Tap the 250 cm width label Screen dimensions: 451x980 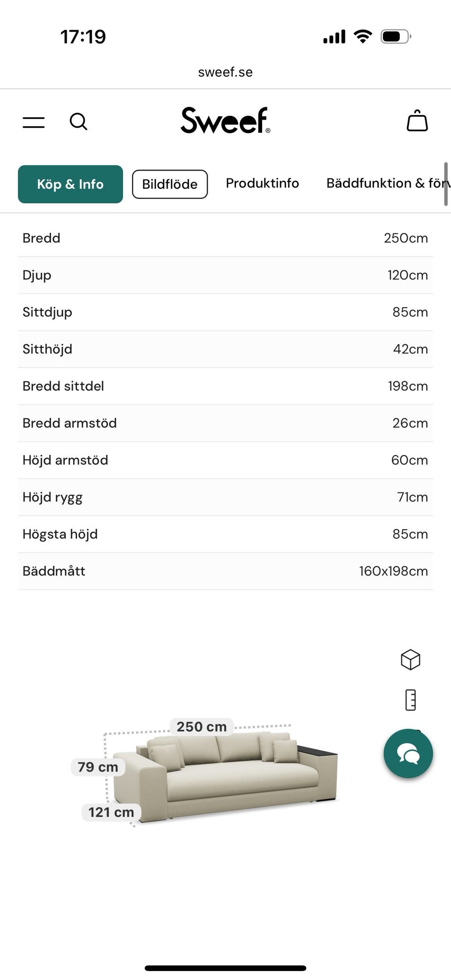pos(202,726)
